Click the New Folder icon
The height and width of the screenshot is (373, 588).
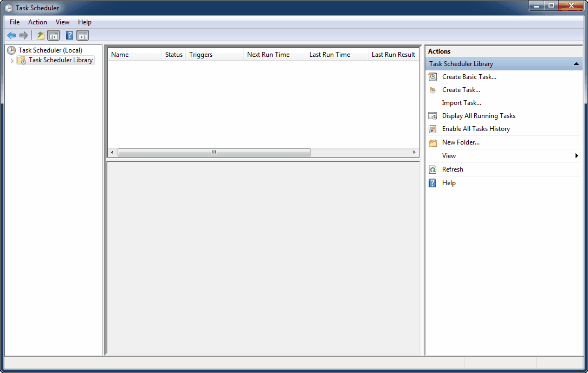coord(433,143)
